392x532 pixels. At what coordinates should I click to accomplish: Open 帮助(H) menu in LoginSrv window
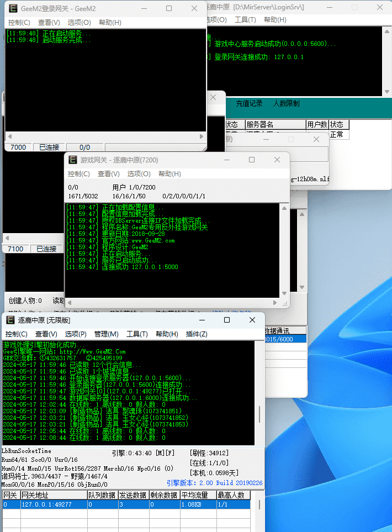click(x=275, y=20)
